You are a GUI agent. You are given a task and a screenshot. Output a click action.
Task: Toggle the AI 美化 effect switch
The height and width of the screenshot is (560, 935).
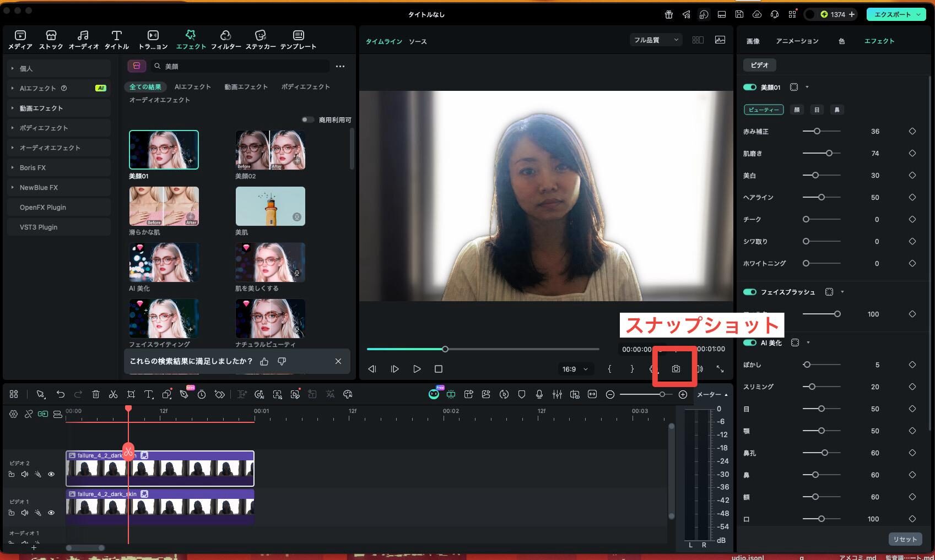[749, 342]
